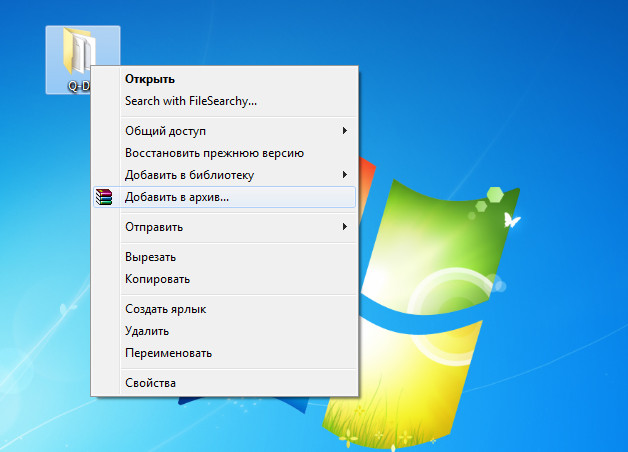628x452 pixels.
Task: Open the Отправить submenu
Action: [x=224, y=227]
